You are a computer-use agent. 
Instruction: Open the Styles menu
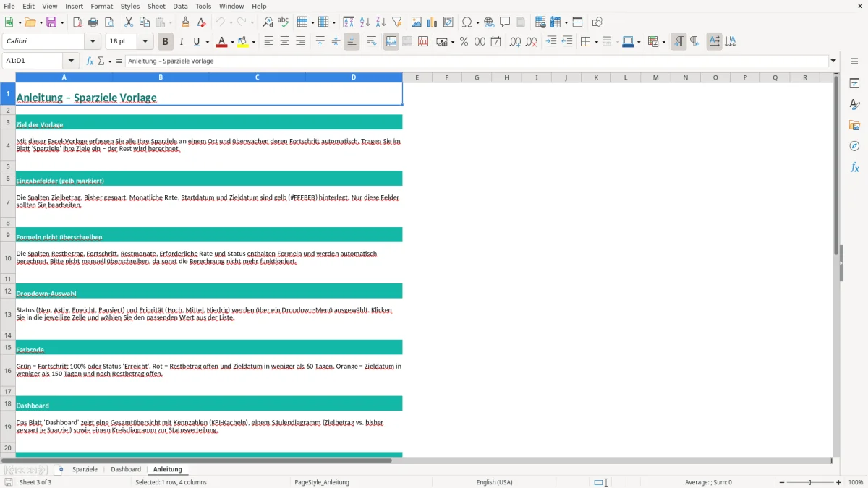(130, 6)
